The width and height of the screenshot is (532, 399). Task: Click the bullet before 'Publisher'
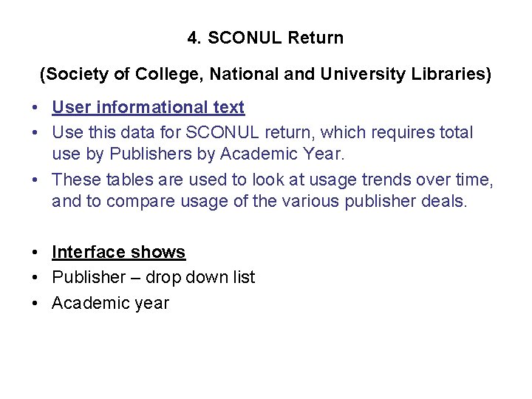[35, 278]
